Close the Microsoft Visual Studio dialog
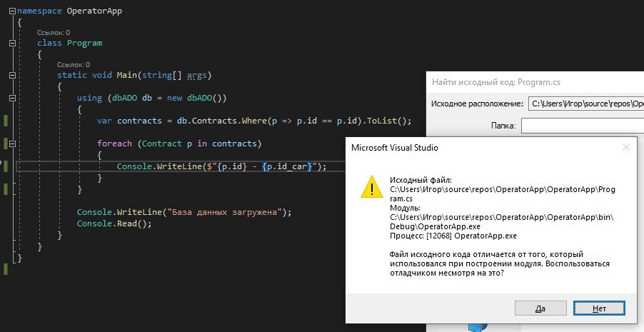 tap(626, 147)
